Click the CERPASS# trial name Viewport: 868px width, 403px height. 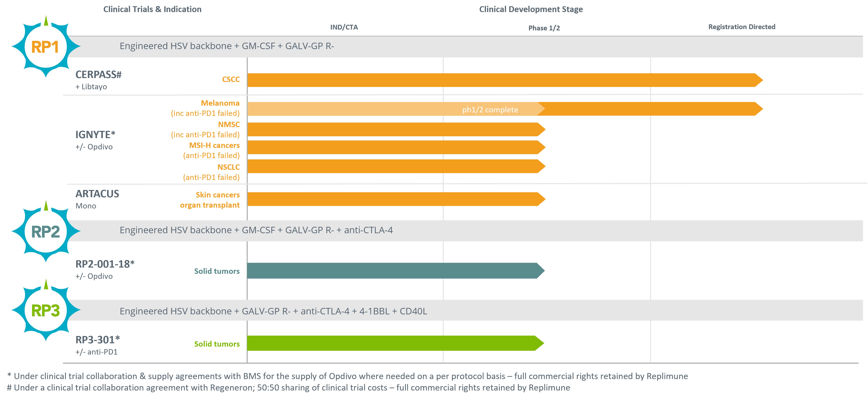coord(98,75)
